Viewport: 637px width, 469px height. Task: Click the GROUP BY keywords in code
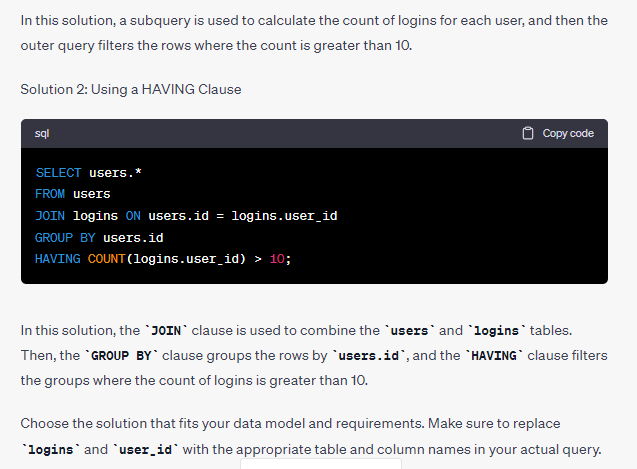65,237
